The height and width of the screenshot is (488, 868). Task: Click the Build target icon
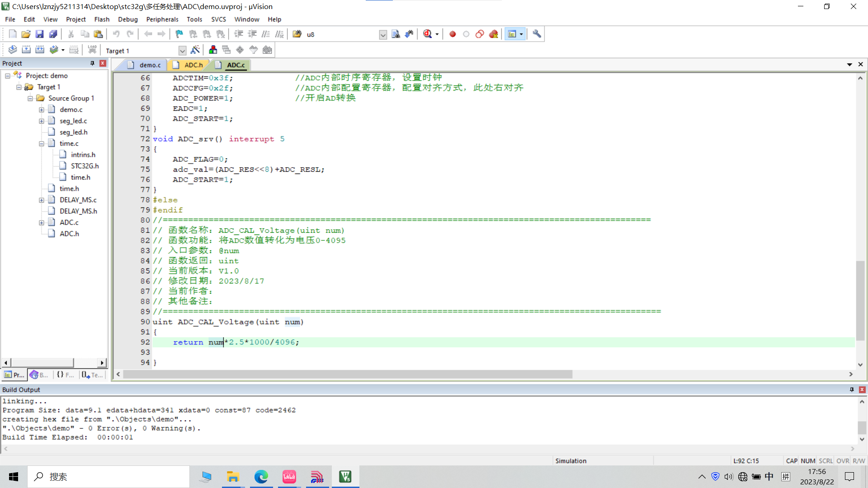[x=26, y=50]
